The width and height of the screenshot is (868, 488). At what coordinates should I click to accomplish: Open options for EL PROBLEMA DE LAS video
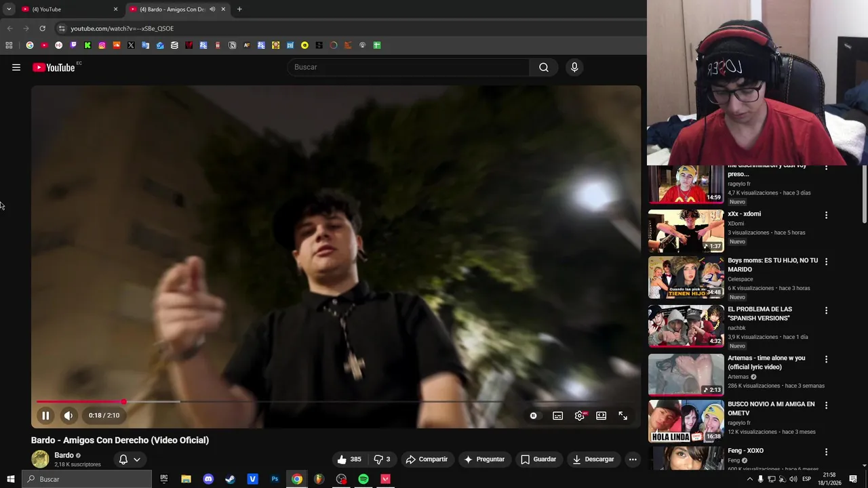826,310
